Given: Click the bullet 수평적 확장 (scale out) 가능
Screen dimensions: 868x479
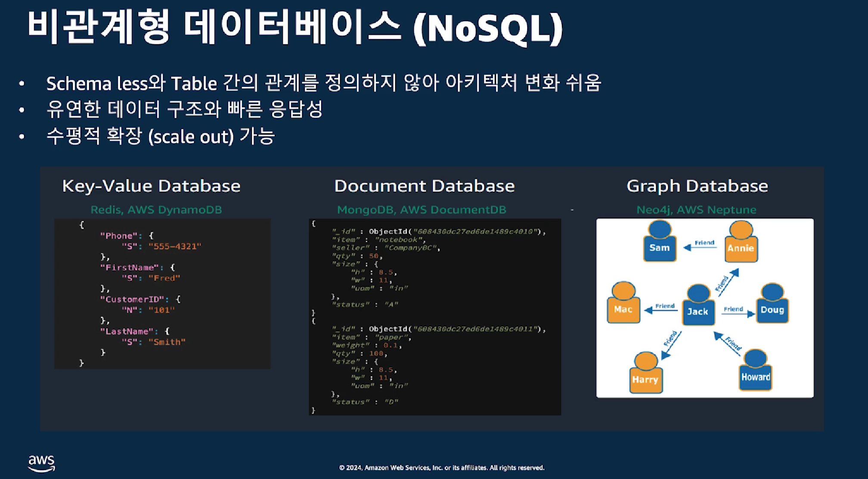Looking at the screenshot, I should click(x=161, y=136).
